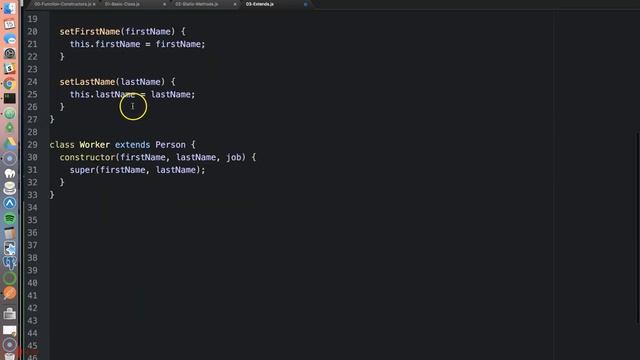The width and height of the screenshot is (640, 360).
Task: Open Finder from the dock
Action: point(9,9)
